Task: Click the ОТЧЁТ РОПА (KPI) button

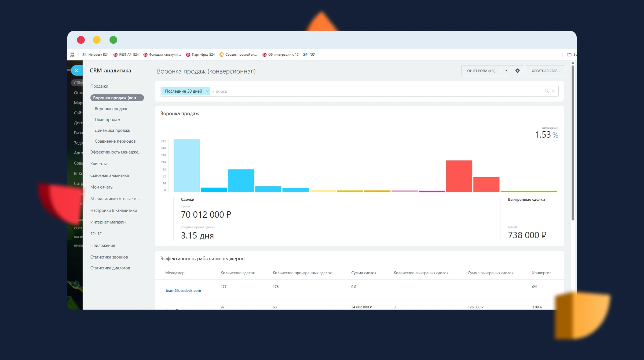Action: click(x=481, y=71)
